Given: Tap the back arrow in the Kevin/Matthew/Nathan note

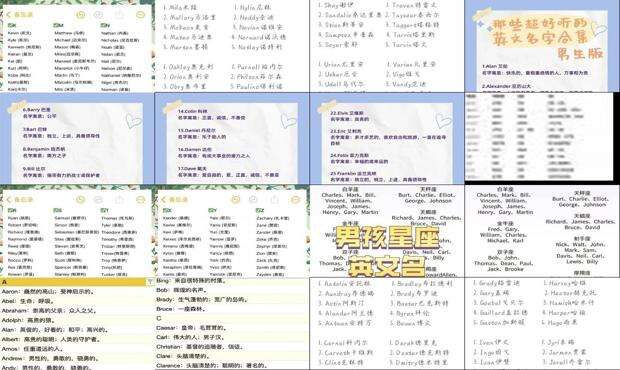Looking at the screenshot, I should click(x=9, y=15).
